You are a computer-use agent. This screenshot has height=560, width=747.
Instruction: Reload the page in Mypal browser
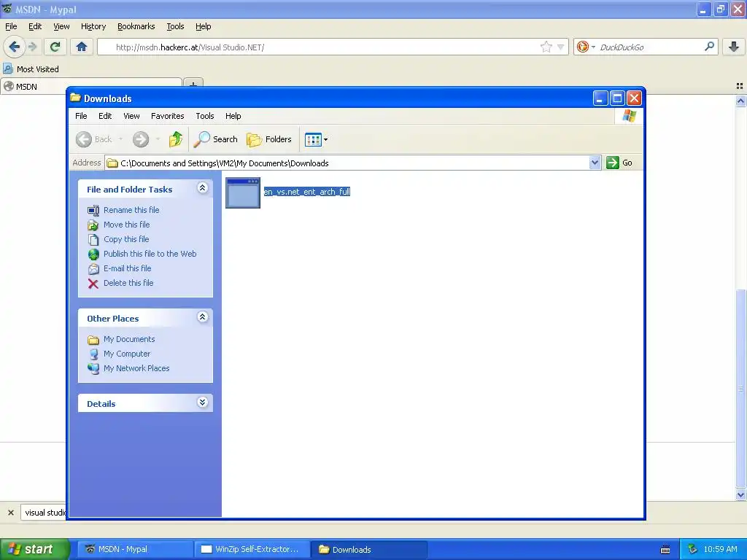55,47
